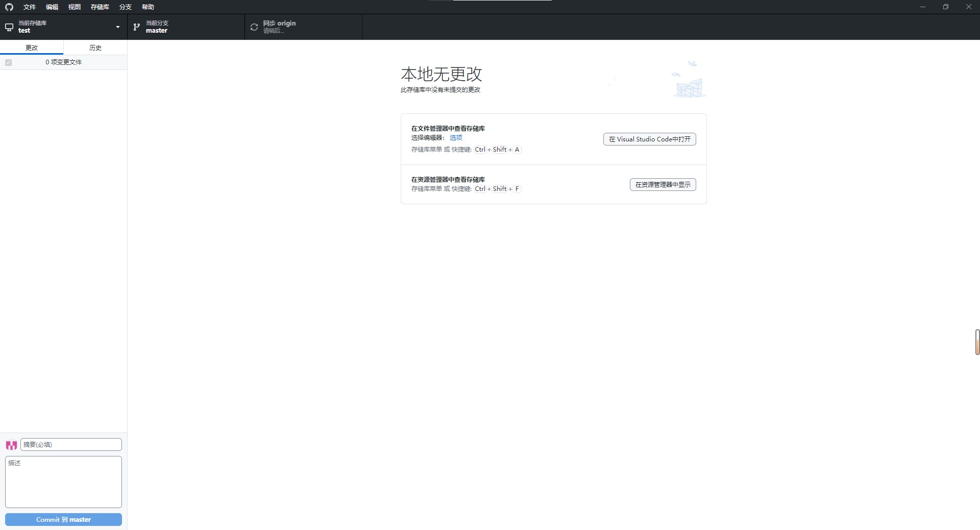This screenshot has height=530, width=980.
Task: Open the 选项 link for editor
Action: (456, 138)
